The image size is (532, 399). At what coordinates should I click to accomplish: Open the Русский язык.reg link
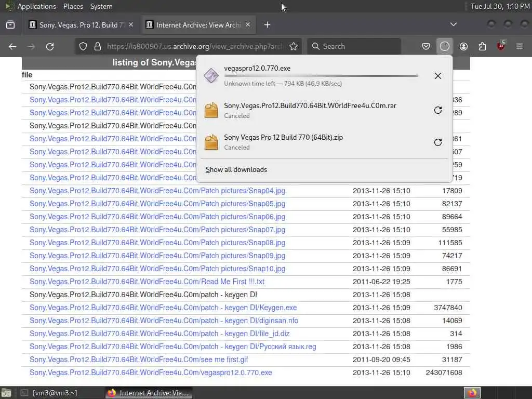172,347
